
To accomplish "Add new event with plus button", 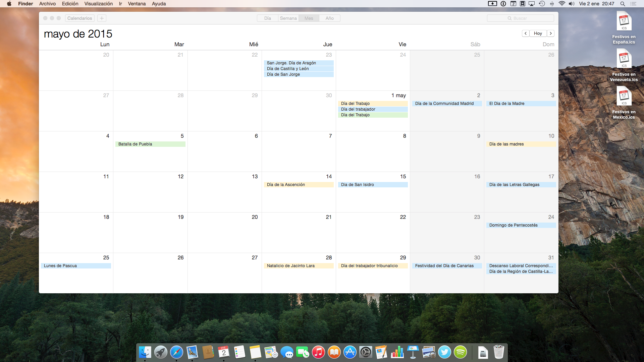I will tap(102, 18).
